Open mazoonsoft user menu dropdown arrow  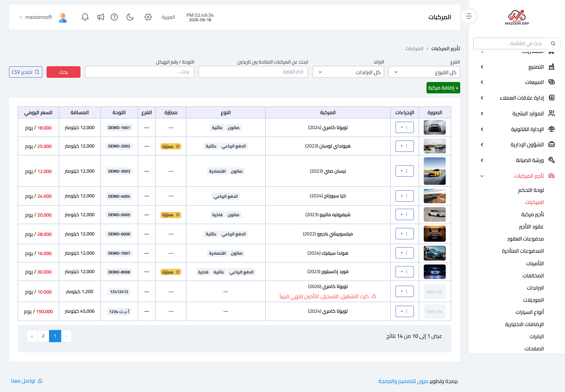pyautogui.click(x=20, y=17)
